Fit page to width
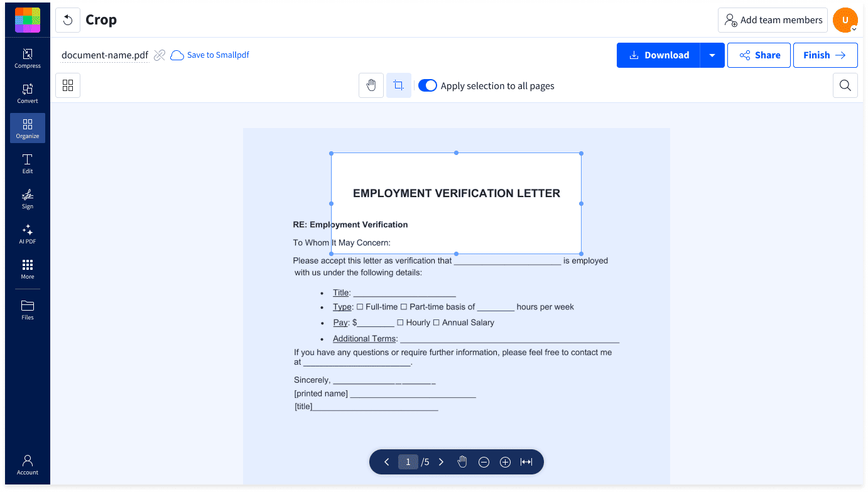868x492 pixels. [x=526, y=462]
